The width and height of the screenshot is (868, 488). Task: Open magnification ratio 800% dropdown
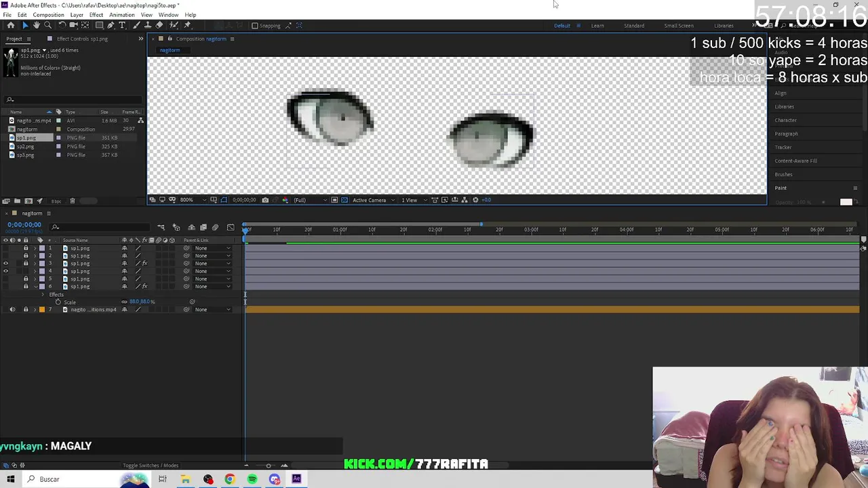[x=193, y=200]
